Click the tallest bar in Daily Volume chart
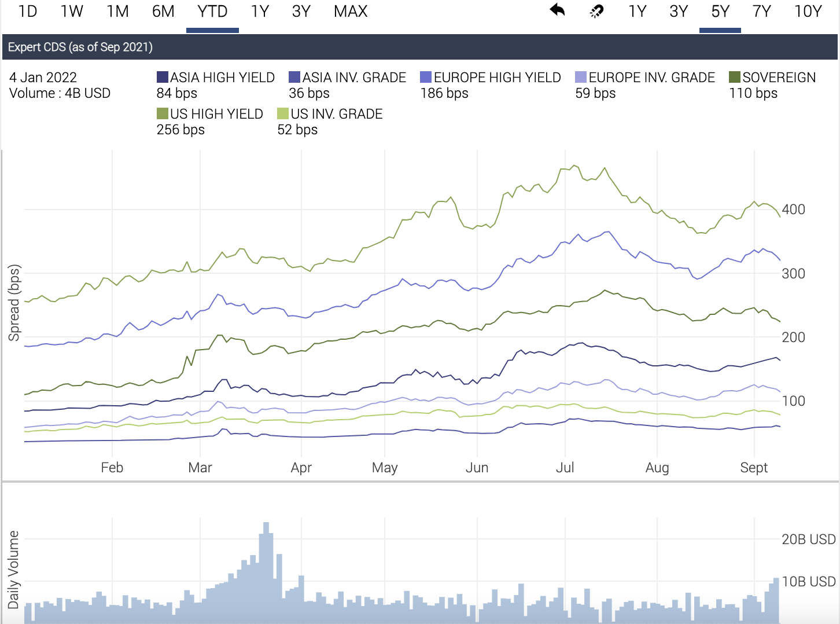The height and width of the screenshot is (624, 840). click(266, 573)
